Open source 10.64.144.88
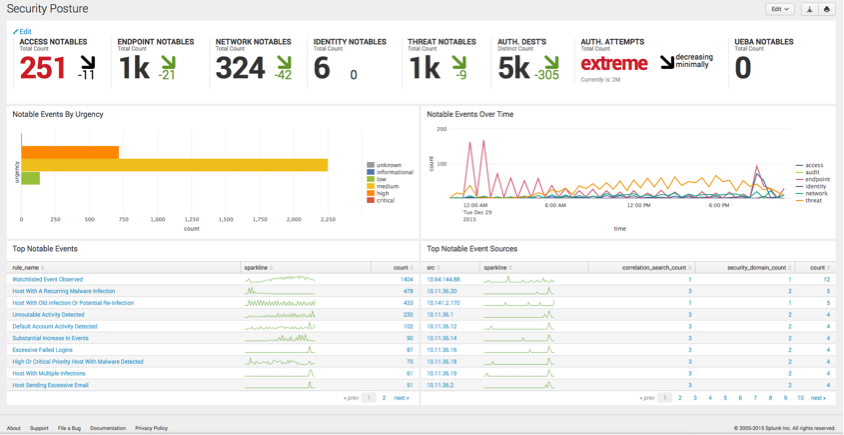The height and width of the screenshot is (435, 844). (444, 279)
